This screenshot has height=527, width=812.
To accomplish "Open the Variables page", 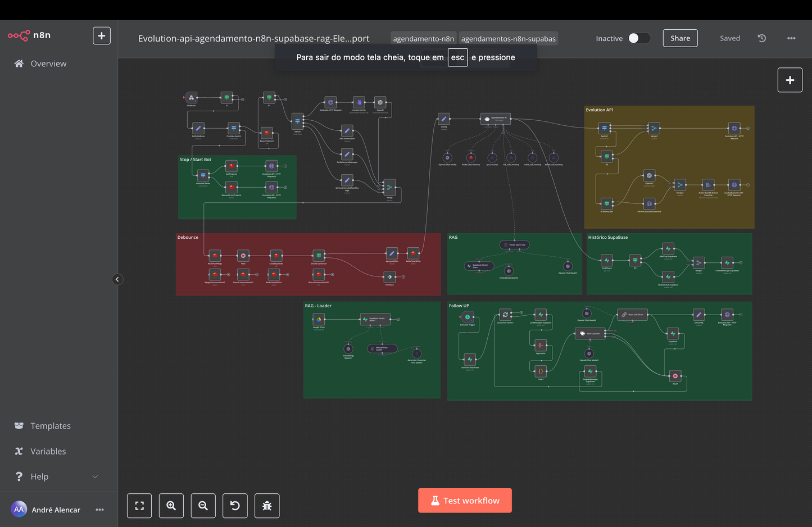I will (x=48, y=451).
